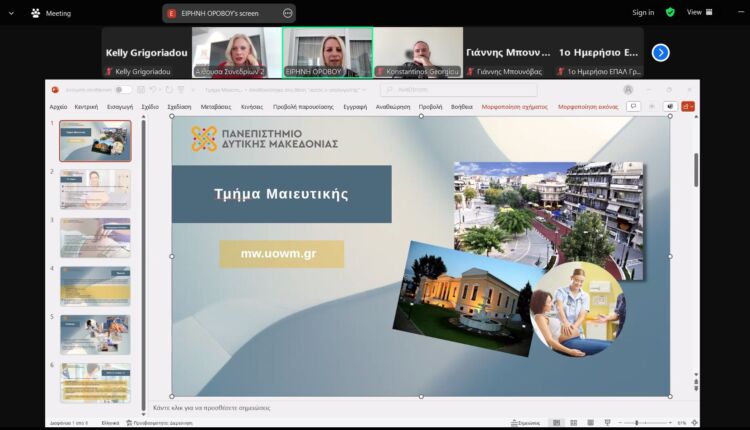The height and width of the screenshot is (430, 750).
Task: Open screen share options ellipsis button
Action: pyautogui.click(x=287, y=13)
